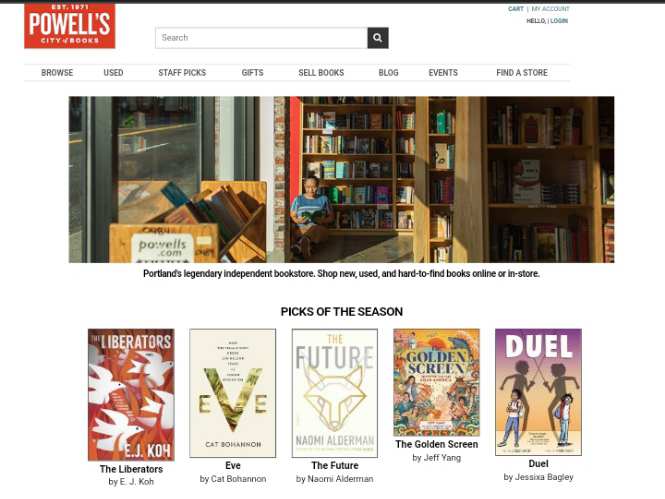Click the bookstore hero banner image
The image size is (665, 499).
point(341,179)
